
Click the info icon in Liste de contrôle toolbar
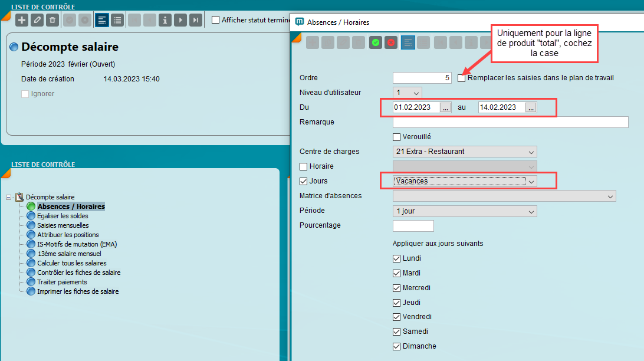point(165,20)
